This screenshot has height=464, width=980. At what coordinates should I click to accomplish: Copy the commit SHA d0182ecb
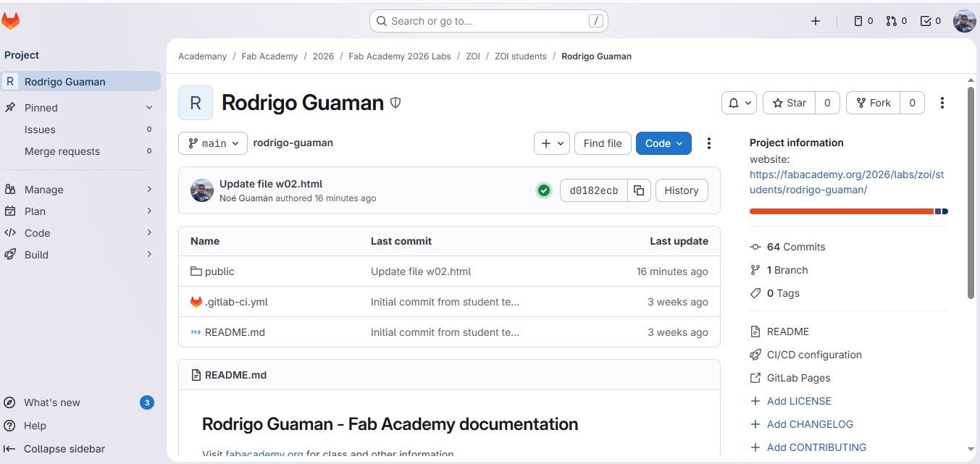pos(639,190)
